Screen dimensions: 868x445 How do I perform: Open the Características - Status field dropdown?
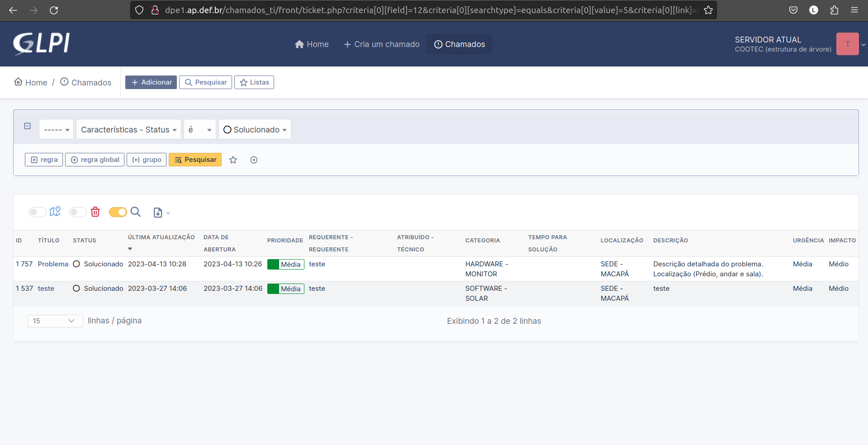point(128,130)
